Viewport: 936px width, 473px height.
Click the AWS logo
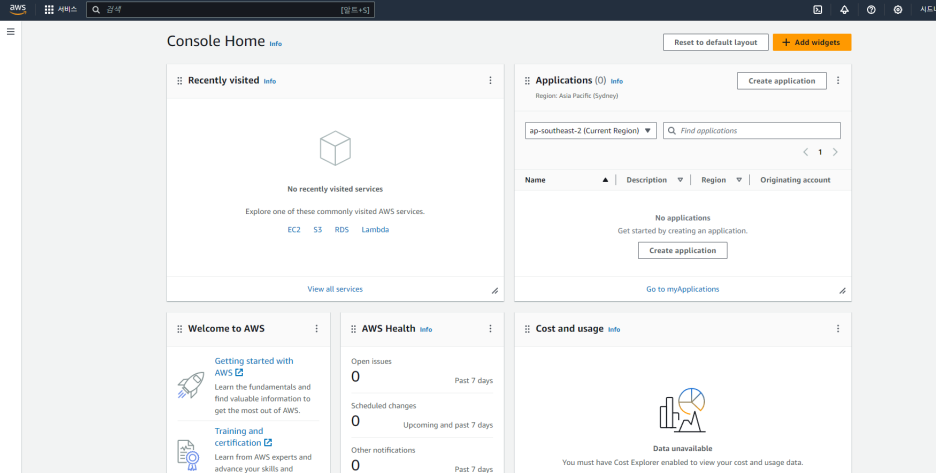pos(18,9)
